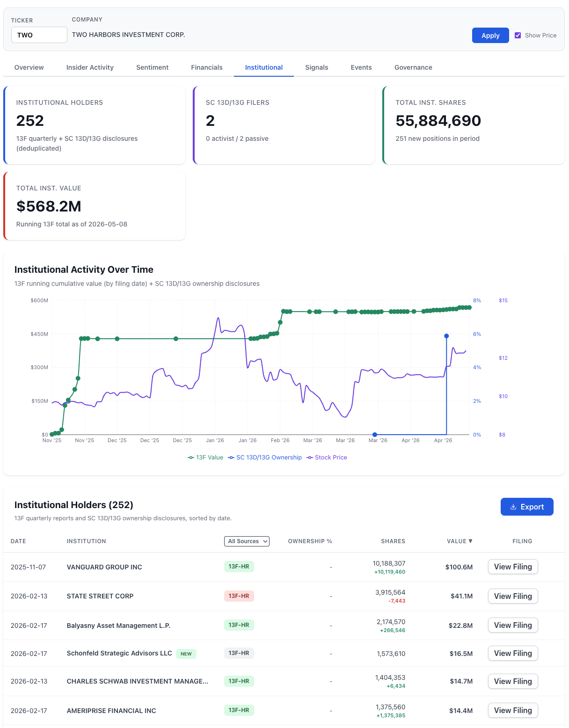View Filing for CHARLES SCHWAB INVESTMENT

point(513,681)
